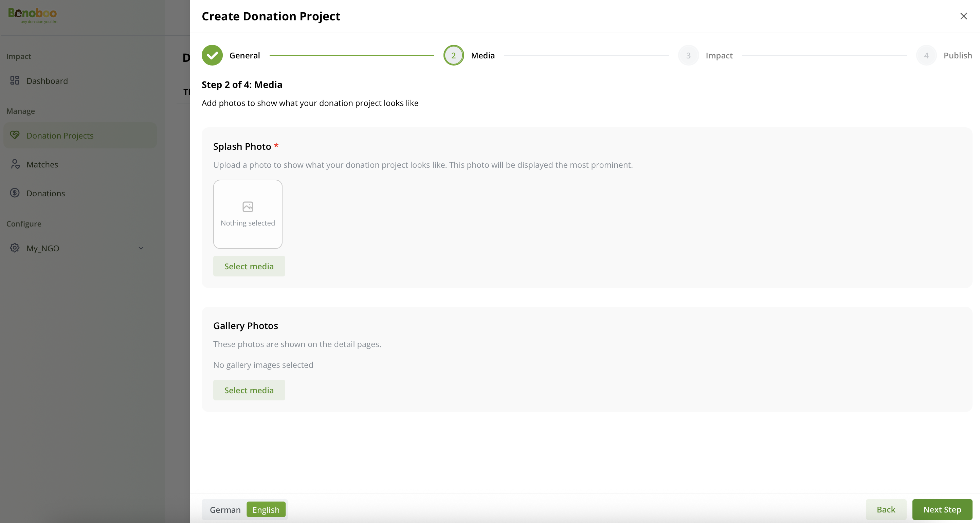Click the My_NGO gear icon

point(15,248)
